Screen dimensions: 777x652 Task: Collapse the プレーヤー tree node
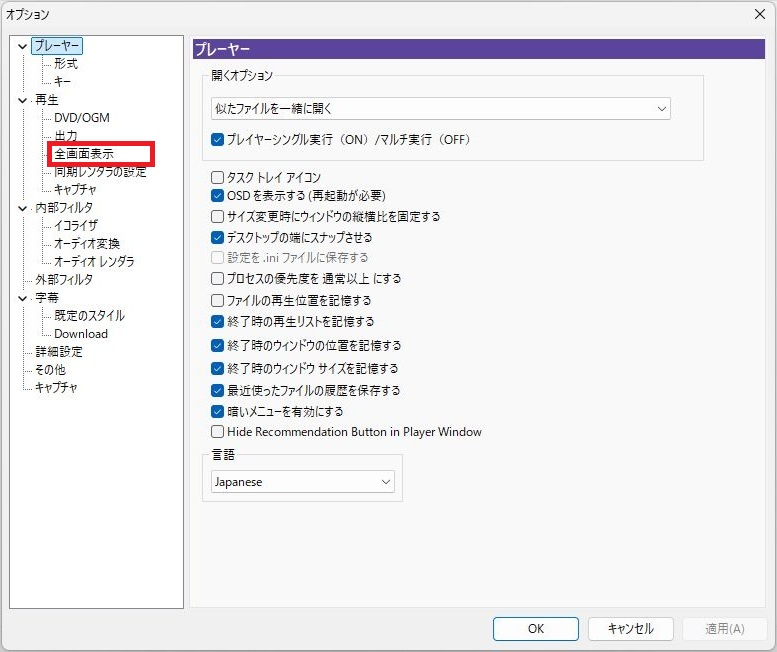pyautogui.click(x=23, y=46)
